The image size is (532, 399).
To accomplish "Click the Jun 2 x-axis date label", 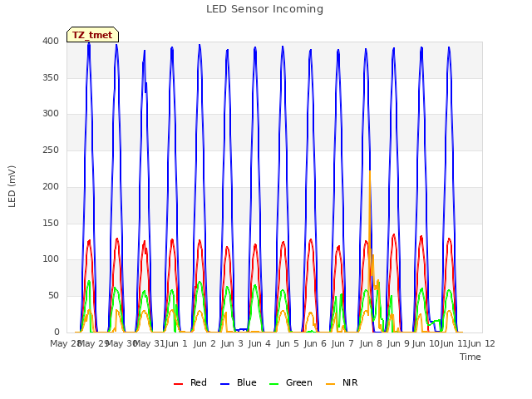I will tap(204, 343).
